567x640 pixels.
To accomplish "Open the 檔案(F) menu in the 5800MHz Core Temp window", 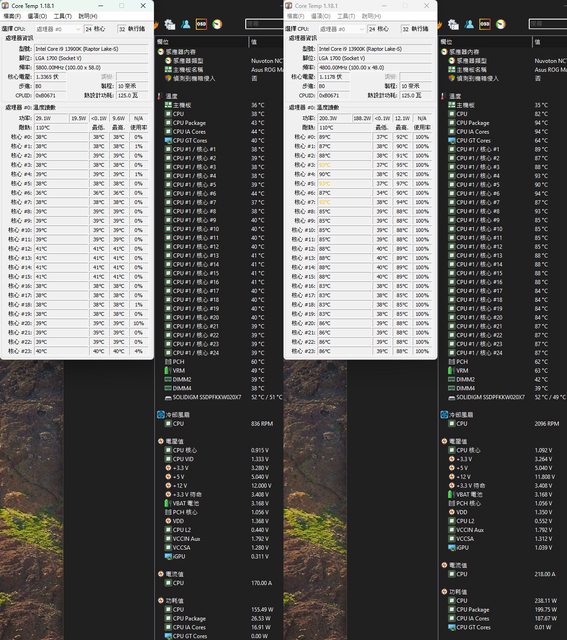I will (12, 16).
